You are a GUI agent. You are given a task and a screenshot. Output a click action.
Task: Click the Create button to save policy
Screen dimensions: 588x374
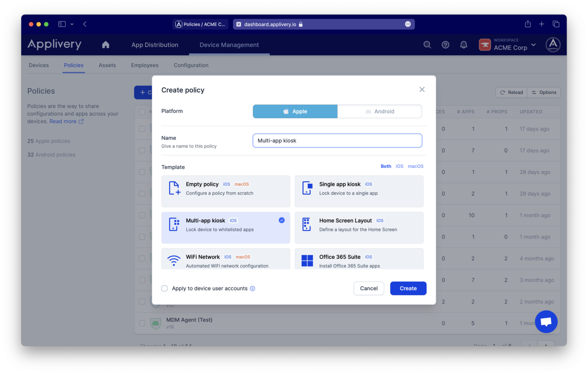408,288
